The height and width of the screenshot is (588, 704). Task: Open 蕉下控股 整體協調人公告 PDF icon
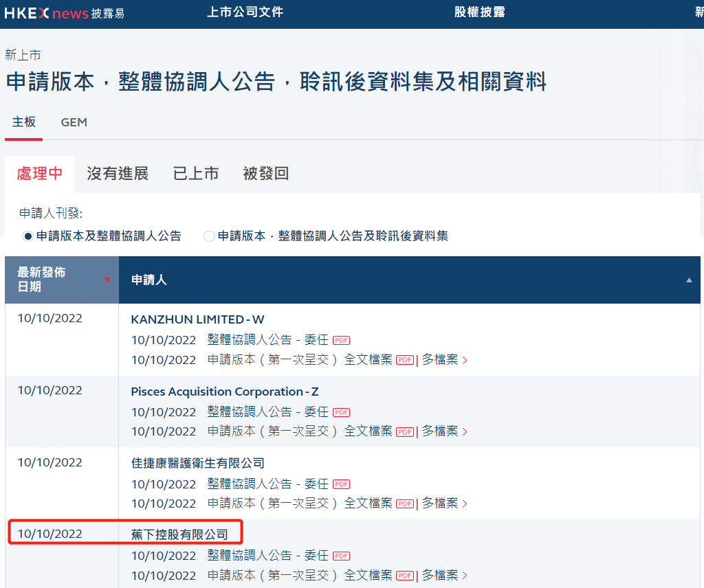[341, 556]
